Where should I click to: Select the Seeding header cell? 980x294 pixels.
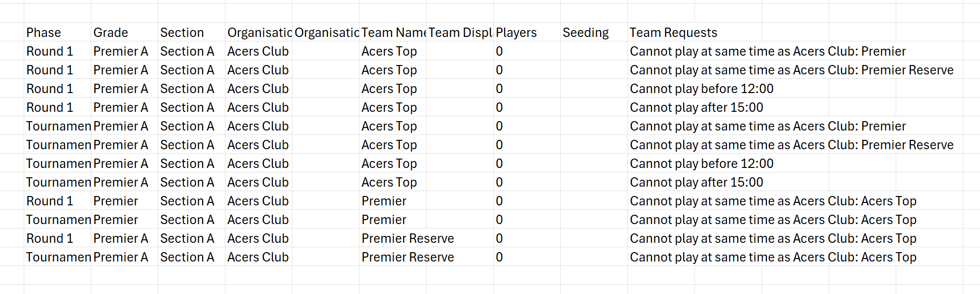594,33
